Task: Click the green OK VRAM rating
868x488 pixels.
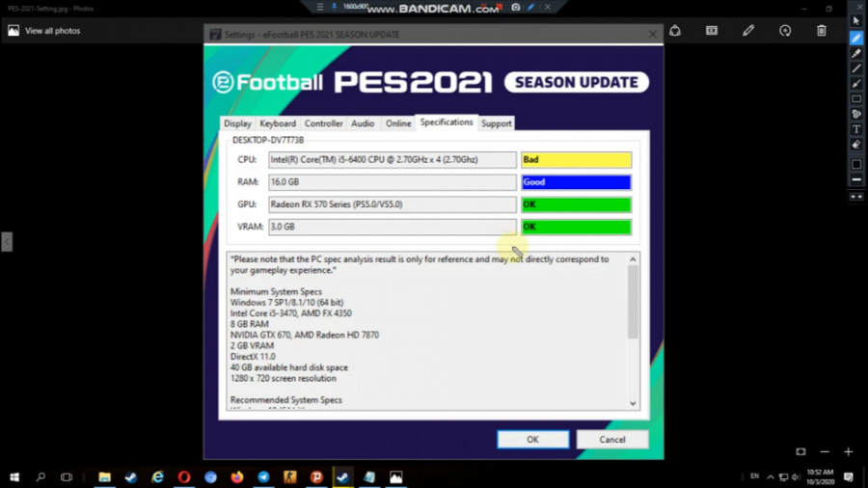Action: click(576, 227)
